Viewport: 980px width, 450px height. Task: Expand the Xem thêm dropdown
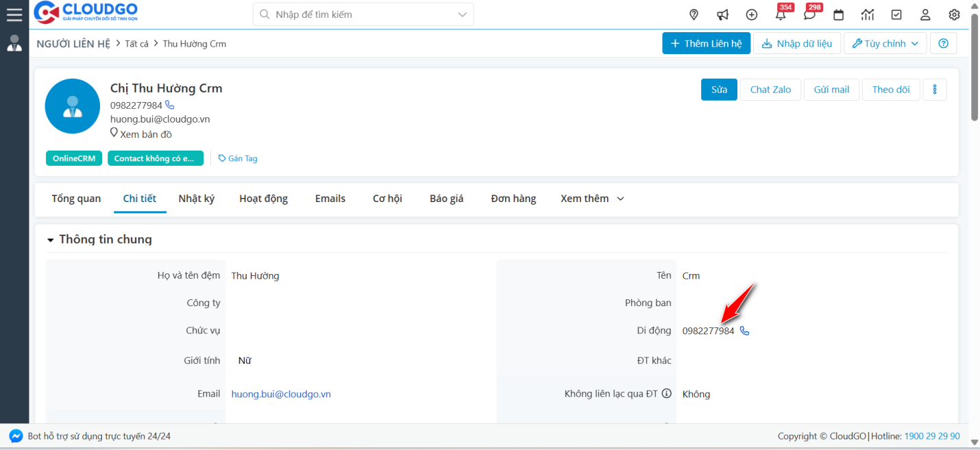(591, 199)
